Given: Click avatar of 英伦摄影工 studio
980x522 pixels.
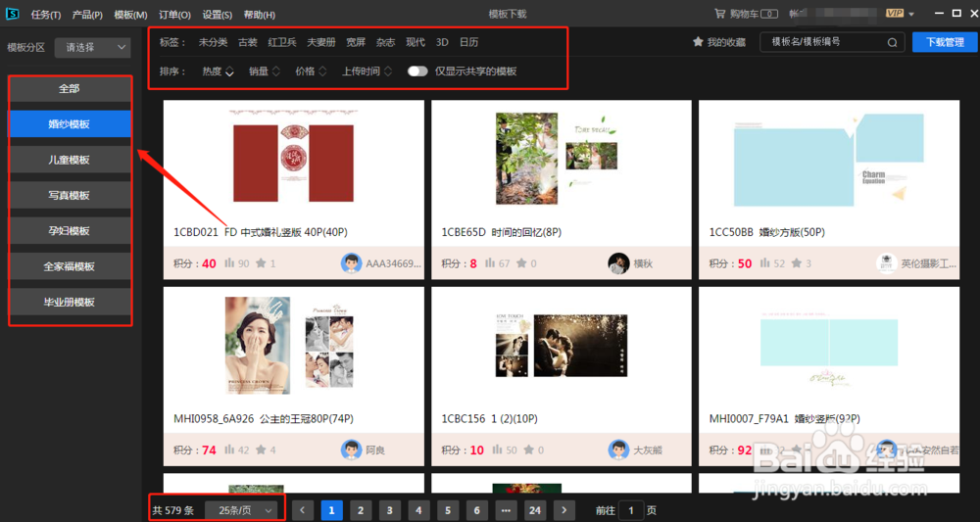Looking at the screenshot, I should point(886,263).
